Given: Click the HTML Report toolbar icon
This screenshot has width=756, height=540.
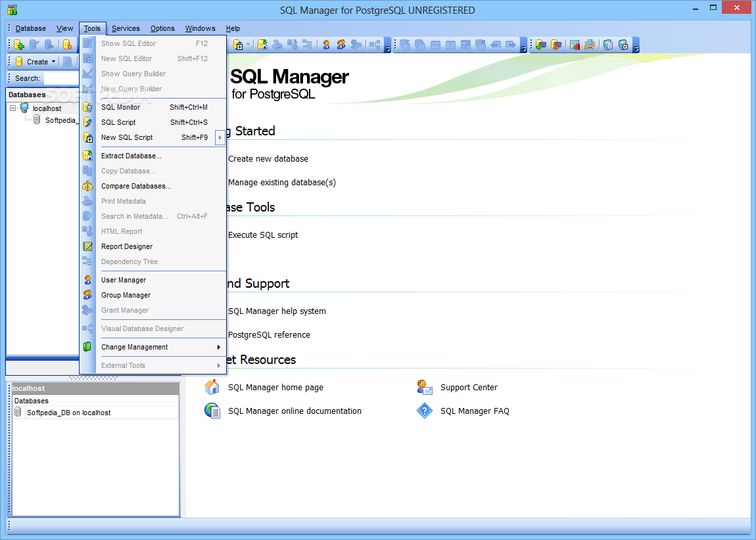Looking at the screenshot, I should (x=292, y=45).
